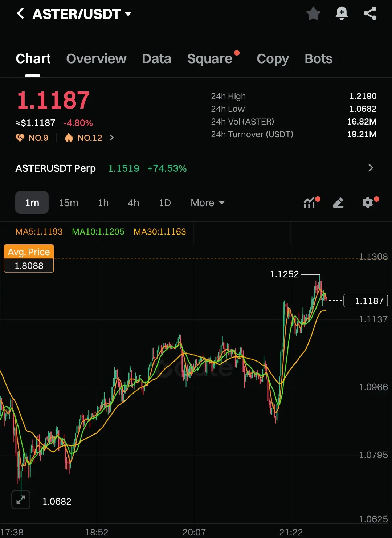Viewport: 392px width, 538px height.
Task: Set a price alert with bell icon
Action: pos(342,14)
